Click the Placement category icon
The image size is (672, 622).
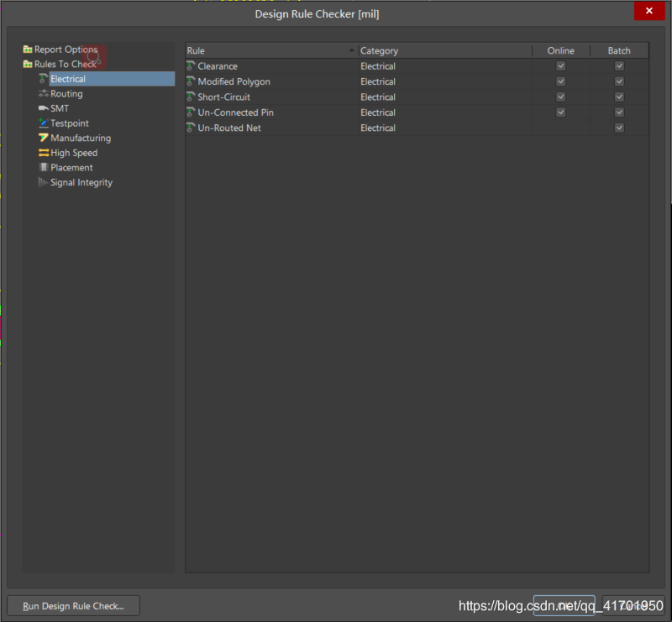[x=43, y=168]
